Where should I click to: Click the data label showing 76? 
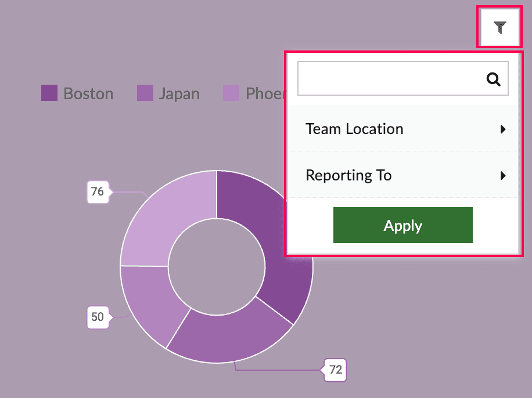tap(98, 191)
